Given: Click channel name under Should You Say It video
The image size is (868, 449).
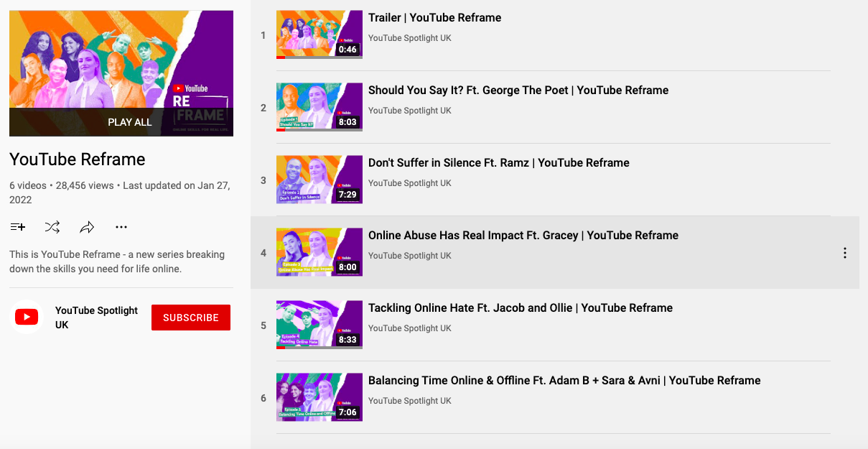Looking at the screenshot, I should (x=410, y=111).
